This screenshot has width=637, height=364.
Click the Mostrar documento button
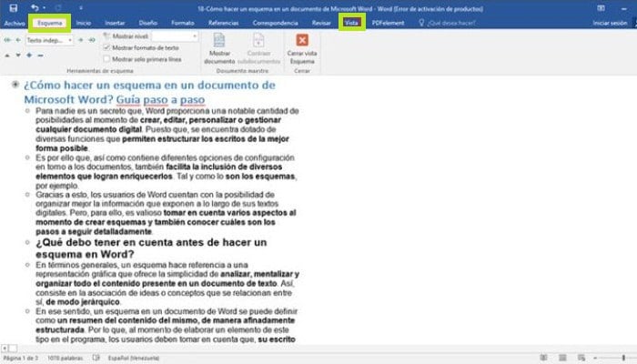pos(219,48)
